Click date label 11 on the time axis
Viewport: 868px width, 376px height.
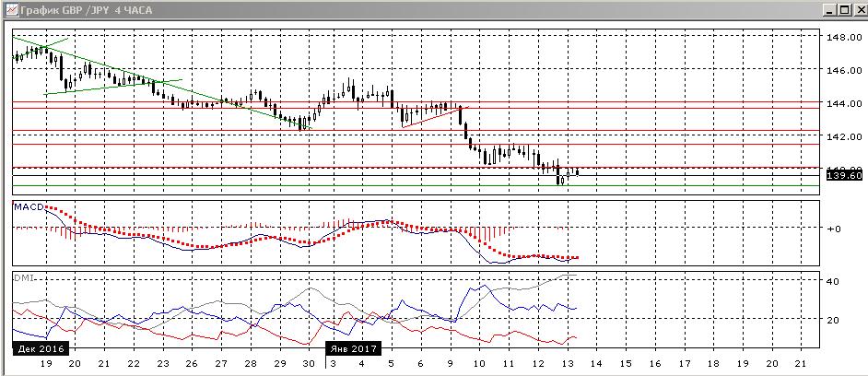pos(509,364)
